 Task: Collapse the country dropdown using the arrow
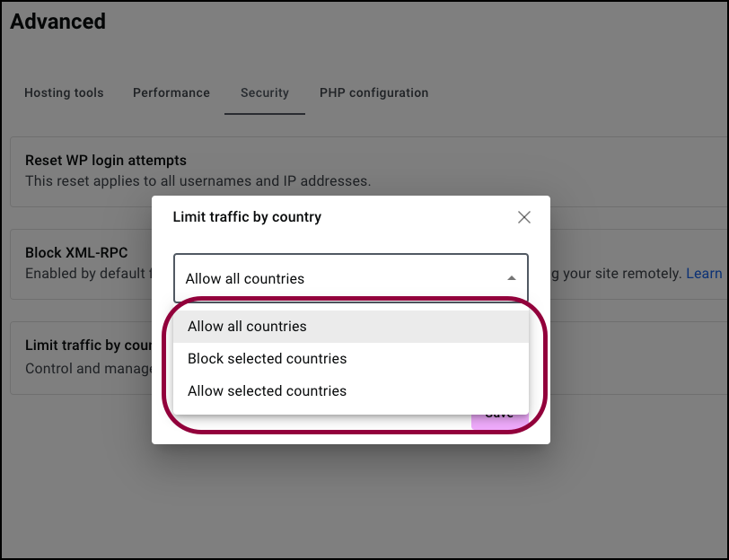pyautogui.click(x=512, y=278)
